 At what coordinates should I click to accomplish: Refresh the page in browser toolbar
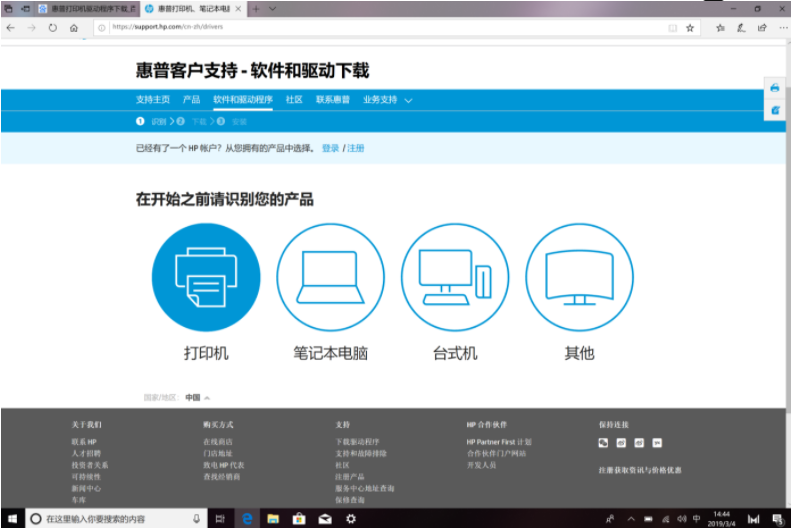click(x=53, y=28)
